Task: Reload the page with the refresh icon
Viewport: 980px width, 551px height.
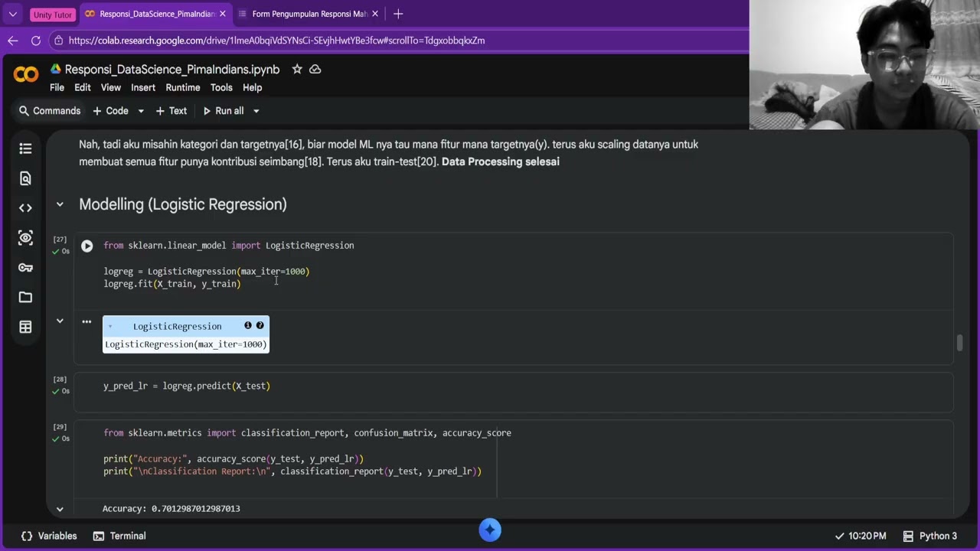Action: 36,41
